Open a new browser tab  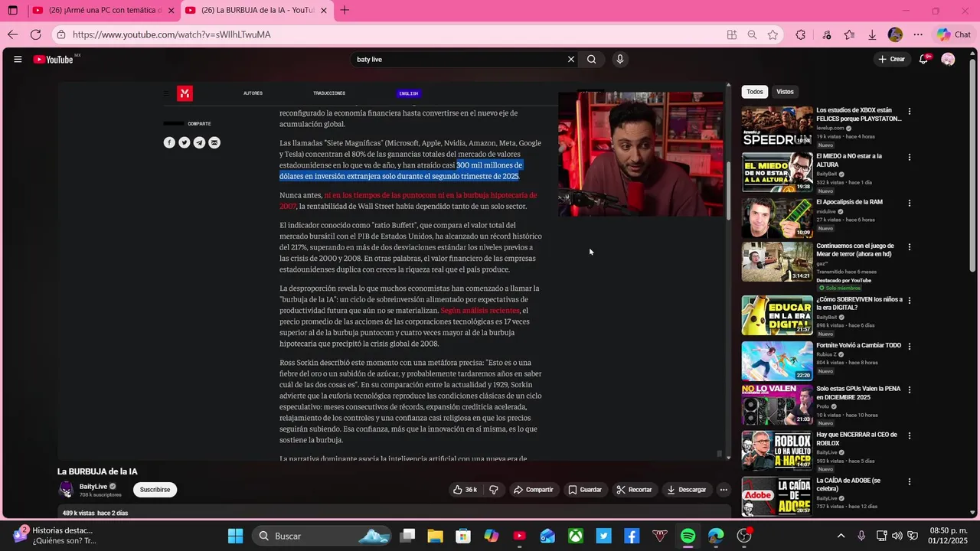(345, 10)
